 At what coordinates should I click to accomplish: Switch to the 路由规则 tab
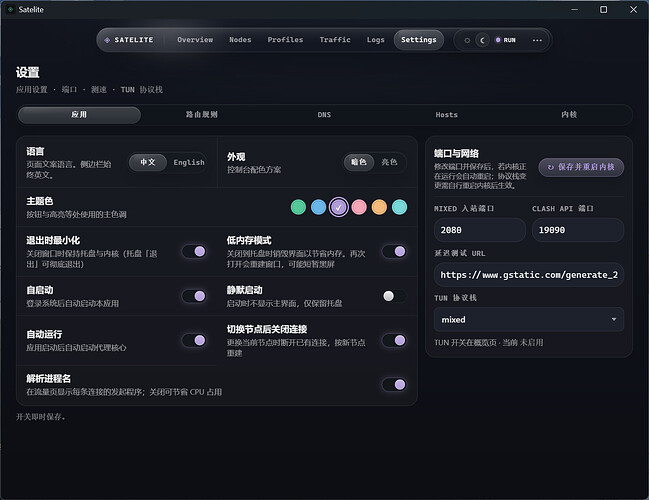pyautogui.click(x=202, y=115)
